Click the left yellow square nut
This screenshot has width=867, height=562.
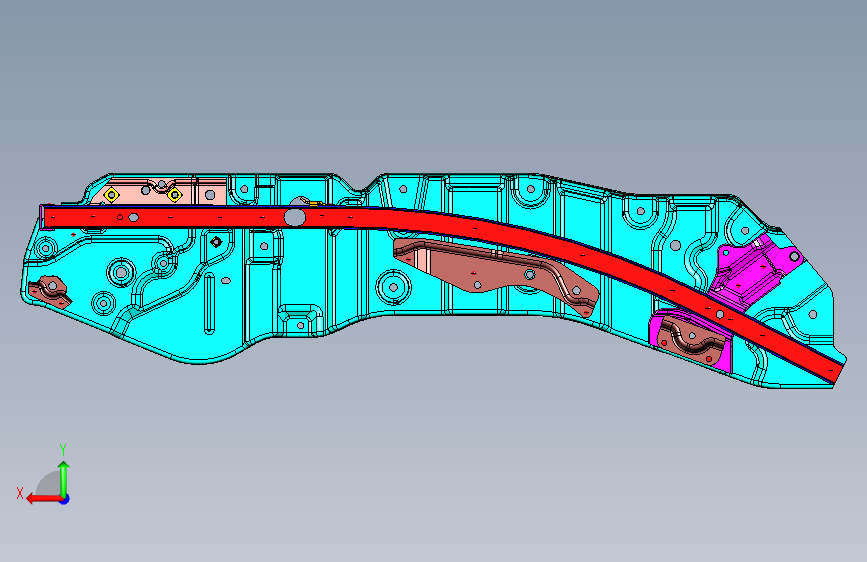[111, 195]
